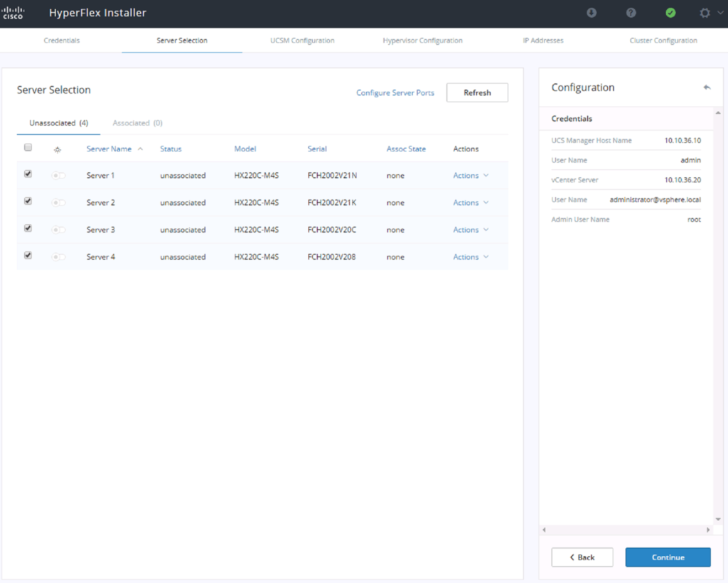Open Actions dropdown for Server 1
This screenshot has height=583, width=728.
tap(471, 176)
